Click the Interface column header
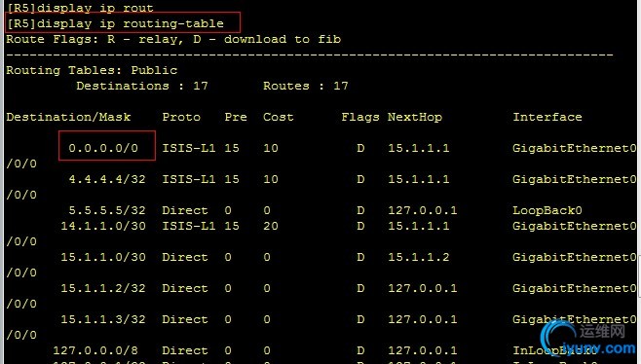This screenshot has width=641, height=364. [547, 117]
